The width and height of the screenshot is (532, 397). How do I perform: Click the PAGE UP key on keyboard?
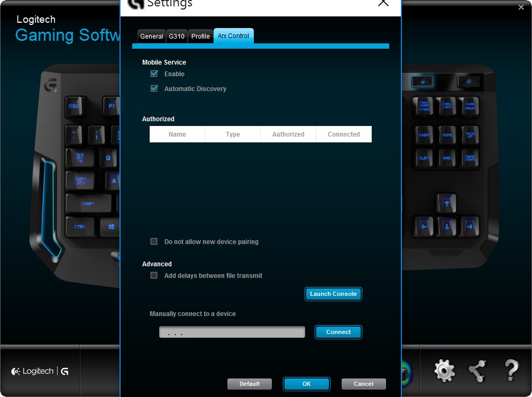point(470,135)
